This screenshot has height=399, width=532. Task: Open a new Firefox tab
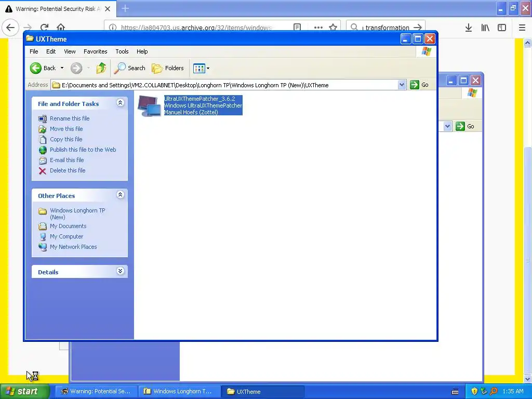click(125, 8)
